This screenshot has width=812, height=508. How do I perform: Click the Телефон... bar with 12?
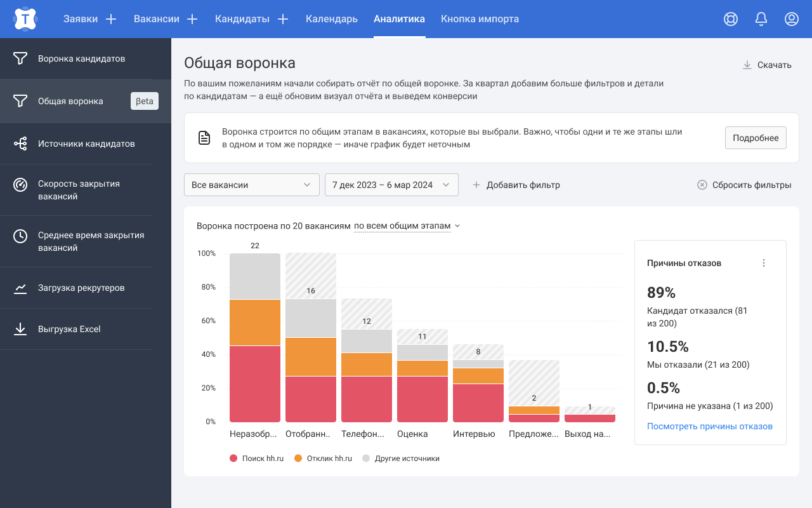coord(367,360)
